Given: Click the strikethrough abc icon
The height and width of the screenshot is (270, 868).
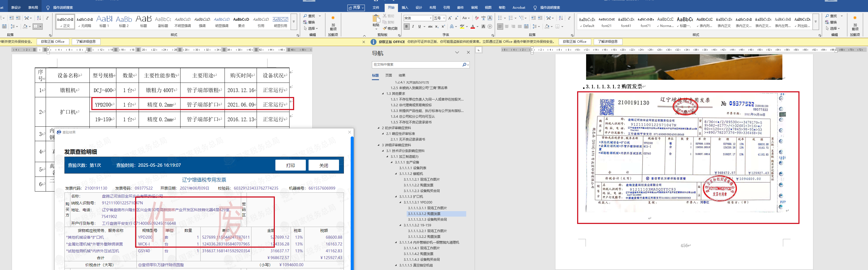Looking at the screenshot, I should (430, 27).
